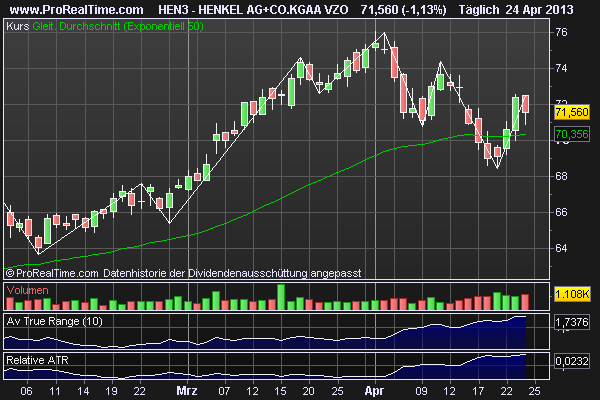Select the Relative ATR label

(38, 360)
